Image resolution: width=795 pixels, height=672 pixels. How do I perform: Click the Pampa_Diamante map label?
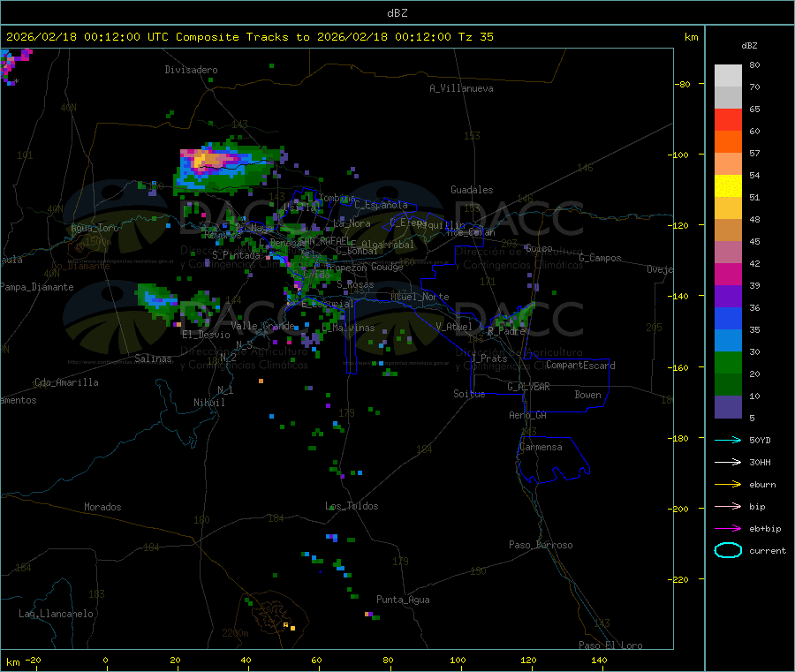pyautogui.click(x=37, y=287)
